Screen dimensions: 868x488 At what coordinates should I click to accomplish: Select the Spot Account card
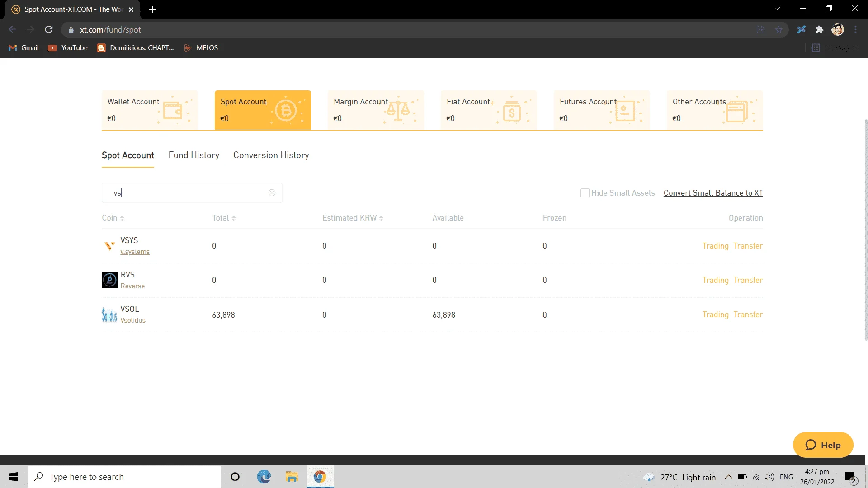click(x=263, y=110)
